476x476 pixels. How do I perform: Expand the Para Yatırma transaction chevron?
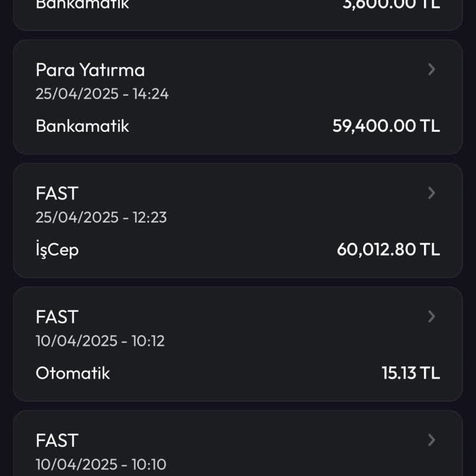tap(431, 70)
